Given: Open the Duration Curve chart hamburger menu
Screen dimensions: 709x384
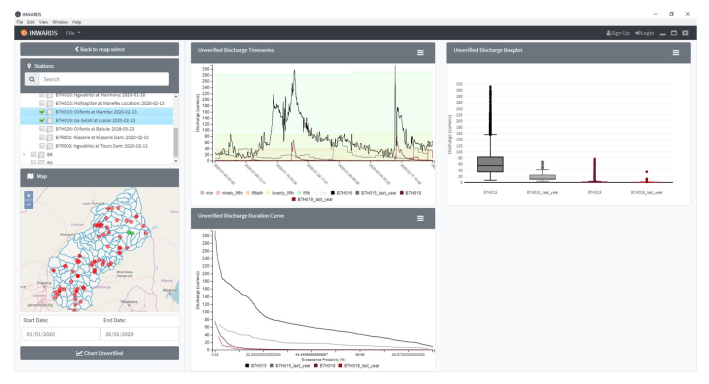Looking at the screenshot, I should (x=420, y=218).
